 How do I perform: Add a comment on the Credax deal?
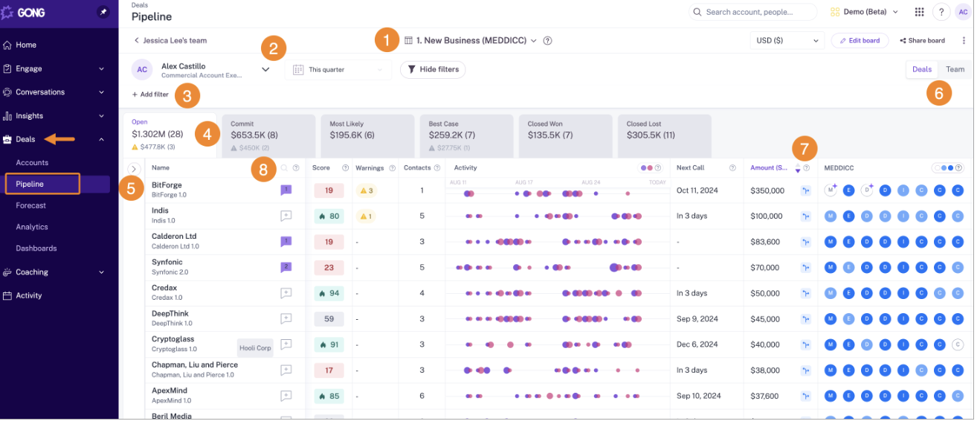[286, 293]
